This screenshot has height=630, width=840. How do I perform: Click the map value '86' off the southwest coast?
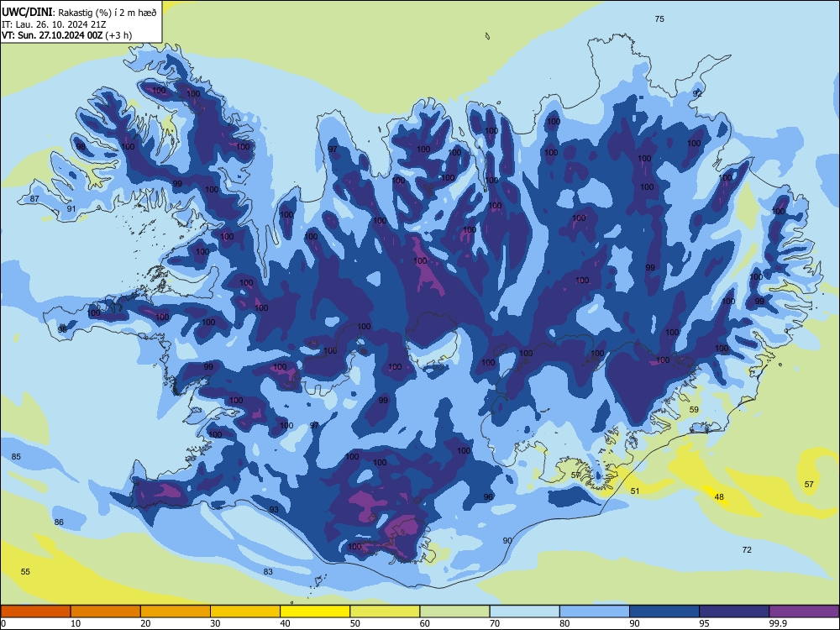click(59, 522)
